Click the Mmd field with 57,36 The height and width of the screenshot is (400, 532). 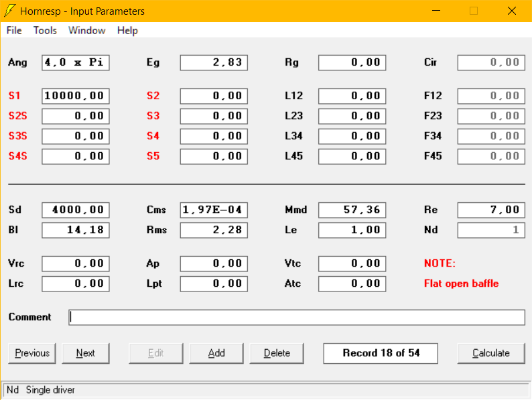(x=352, y=210)
